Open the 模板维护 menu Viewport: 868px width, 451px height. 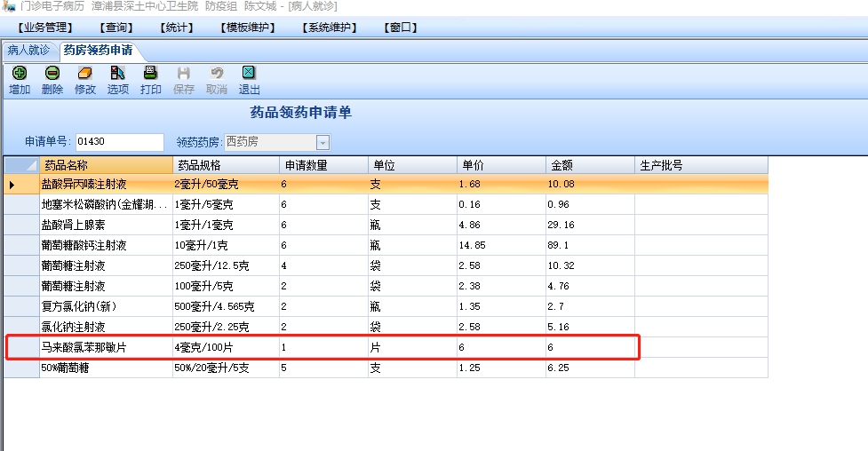pos(248,28)
